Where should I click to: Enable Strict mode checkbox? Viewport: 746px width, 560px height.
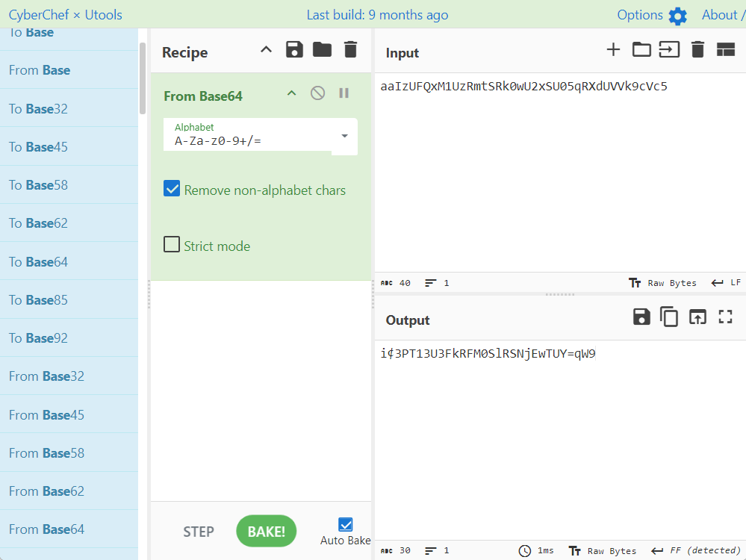[x=172, y=245]
